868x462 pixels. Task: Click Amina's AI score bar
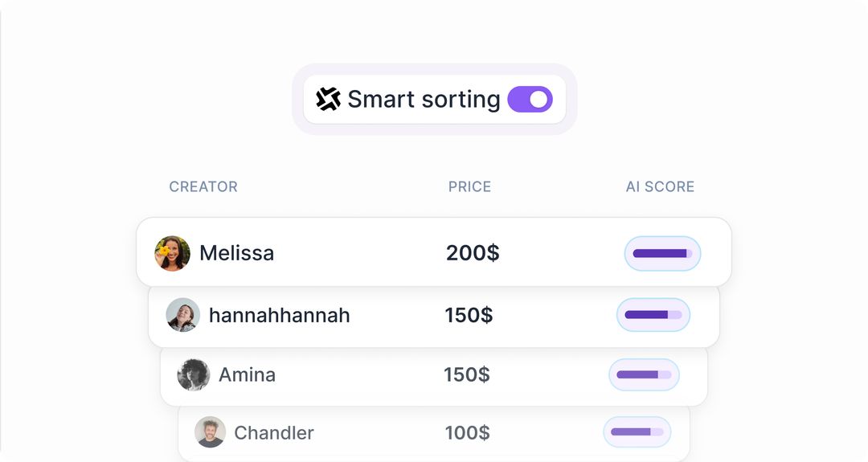click(644, 374)
